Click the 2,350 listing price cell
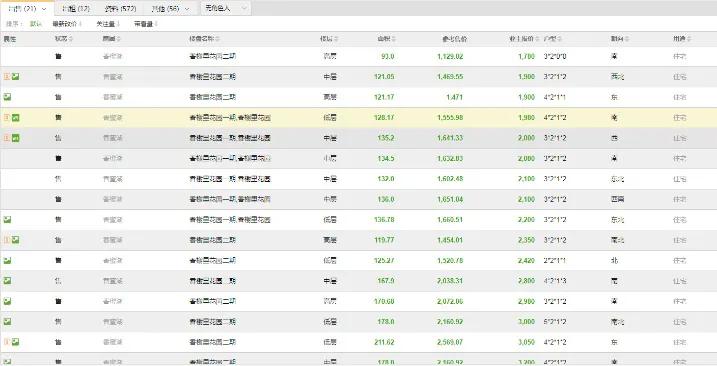Image resolution: width=717 pixels, height=366 pixels. (x=526, y=240)
